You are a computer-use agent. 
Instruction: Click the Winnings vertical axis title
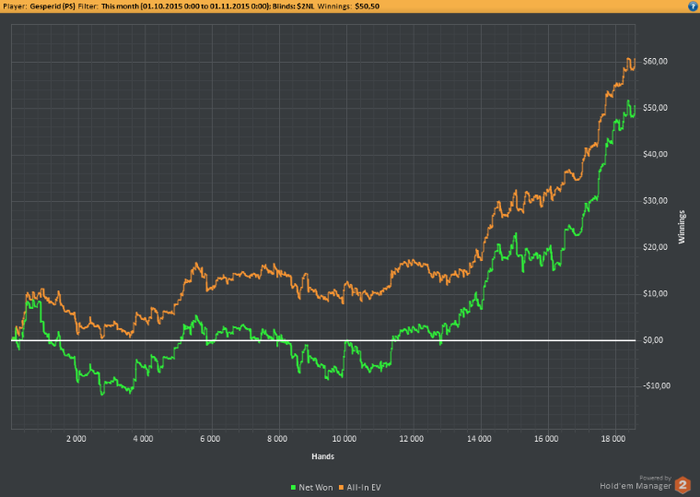click(682, 227)
